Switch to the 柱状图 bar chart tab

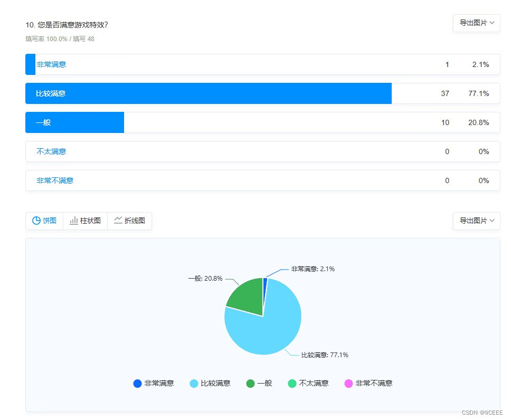tap(85, 221)
